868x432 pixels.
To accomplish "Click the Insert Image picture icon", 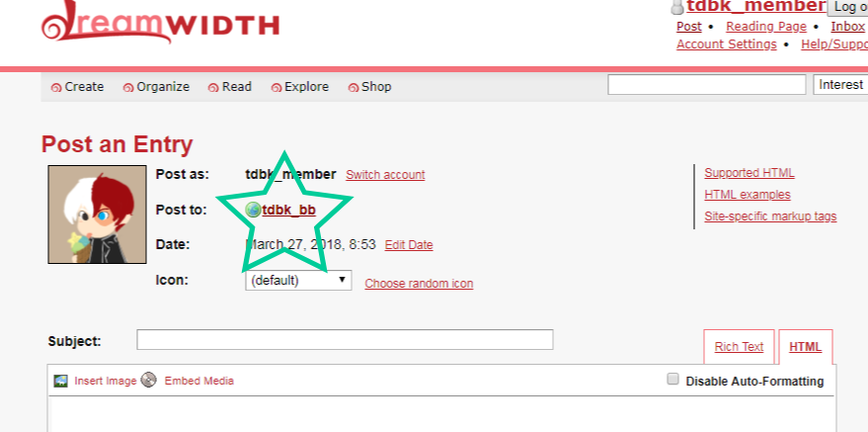I will tap(61, 381).
